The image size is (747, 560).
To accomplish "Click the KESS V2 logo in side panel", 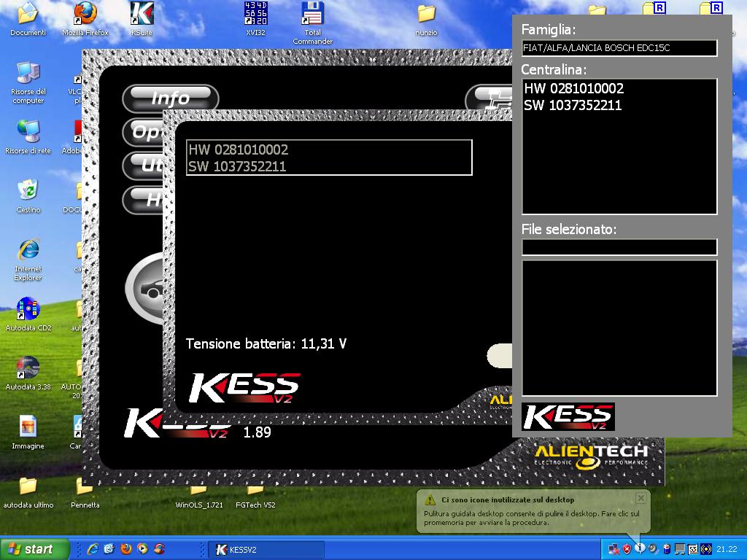I will (x=568, y=416).
